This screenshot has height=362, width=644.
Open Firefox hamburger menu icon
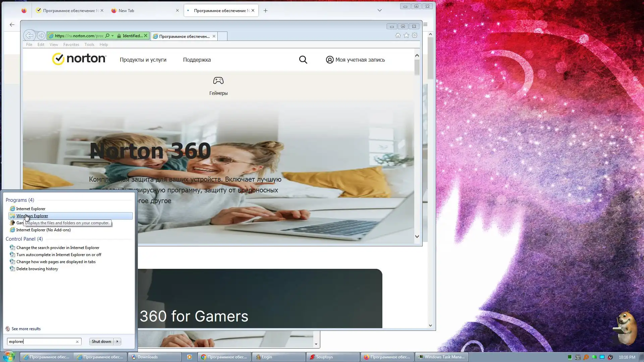(425, 24)
